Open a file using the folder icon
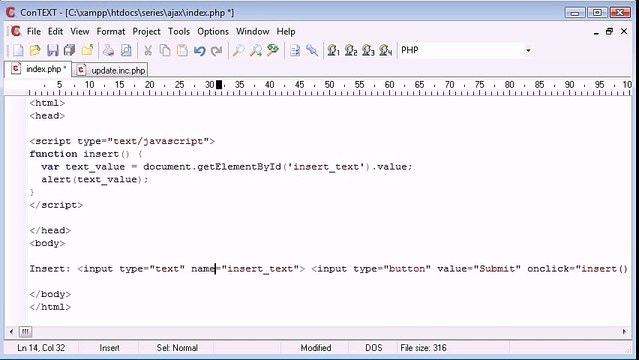Viewport: 639px width, 360px height. [x=35, y=51]
